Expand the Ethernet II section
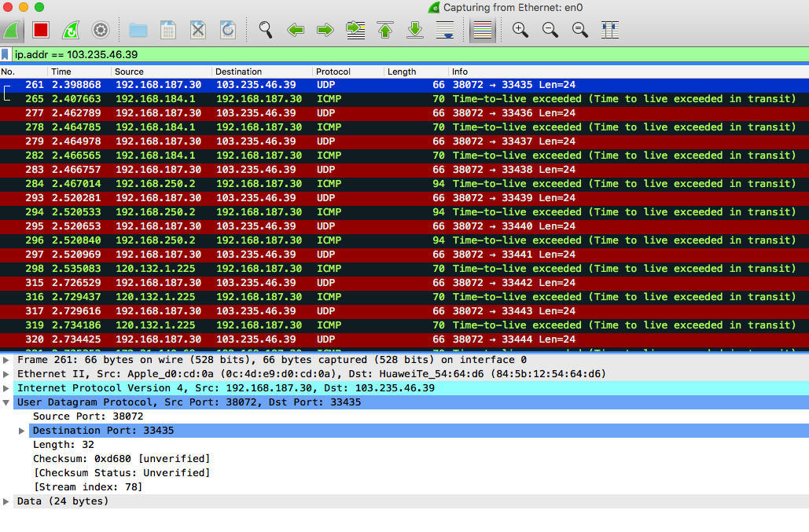The width and height of the screenshot is (809, 532). 6,374
